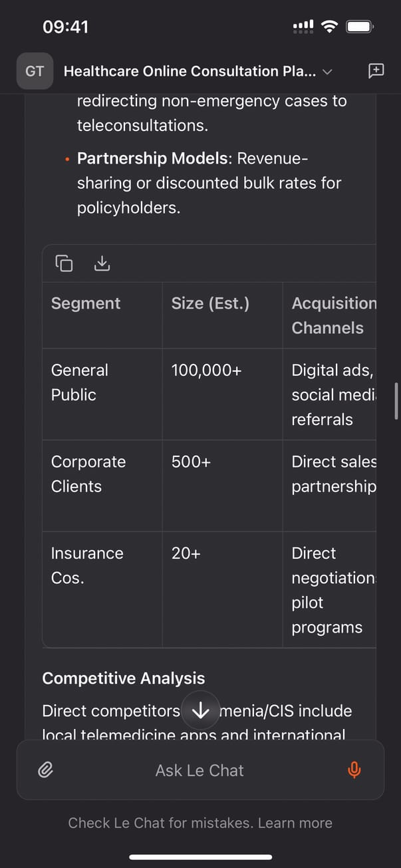
Task: Activate the microphone voice input
Action: tap(354, 770)
